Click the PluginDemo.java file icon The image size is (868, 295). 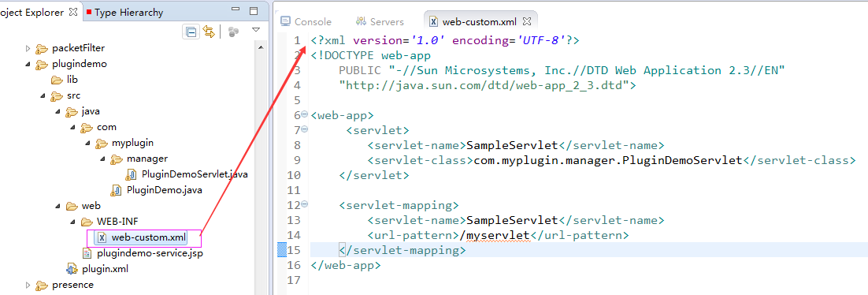click(117, 190)
